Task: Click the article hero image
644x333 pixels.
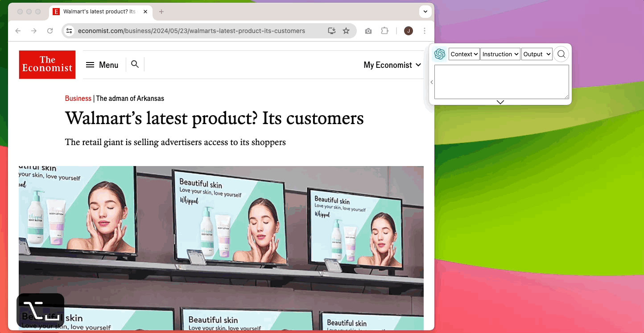Action: pos(221,248)
